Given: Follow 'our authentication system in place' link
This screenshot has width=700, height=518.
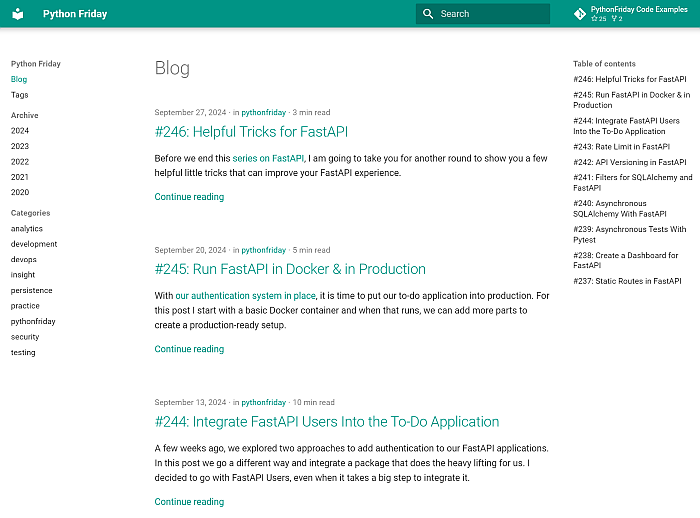Looking at the screenshot, I should [x=246, y=296].
